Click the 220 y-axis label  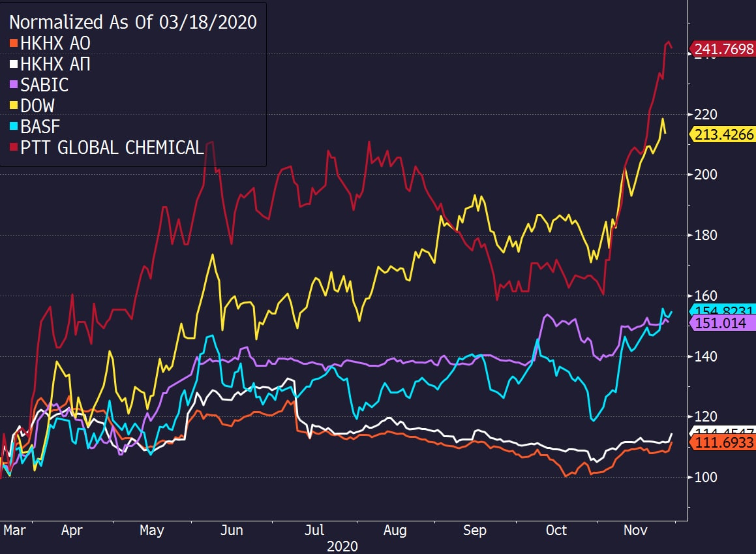[x=705, y=114]
